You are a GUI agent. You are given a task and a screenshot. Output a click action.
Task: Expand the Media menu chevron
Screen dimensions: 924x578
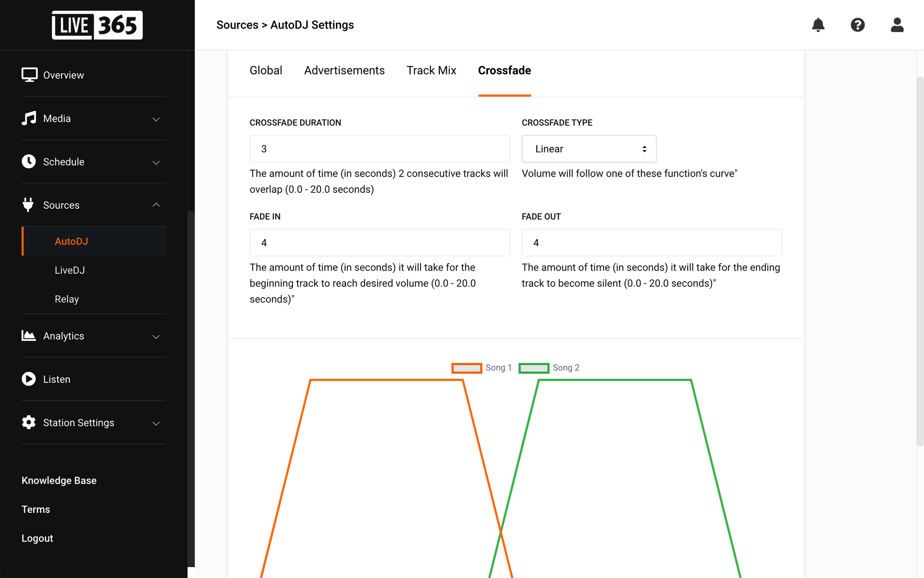coord(156,119)
